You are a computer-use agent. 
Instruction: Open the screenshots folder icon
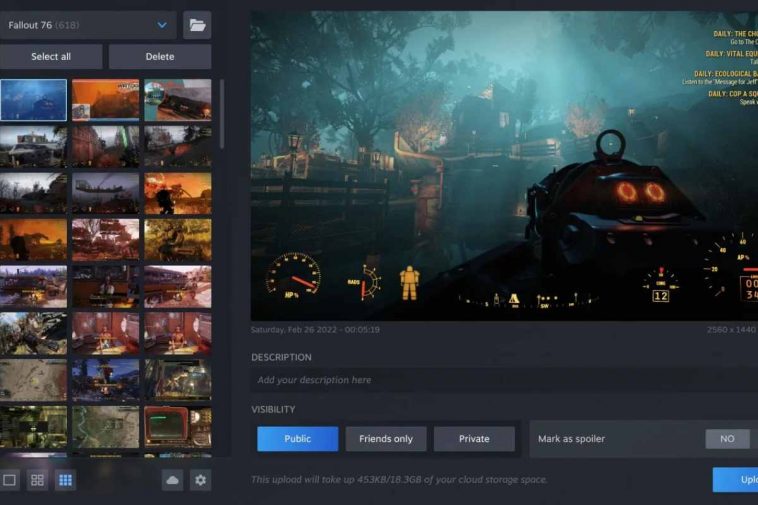tap(197, 25)
